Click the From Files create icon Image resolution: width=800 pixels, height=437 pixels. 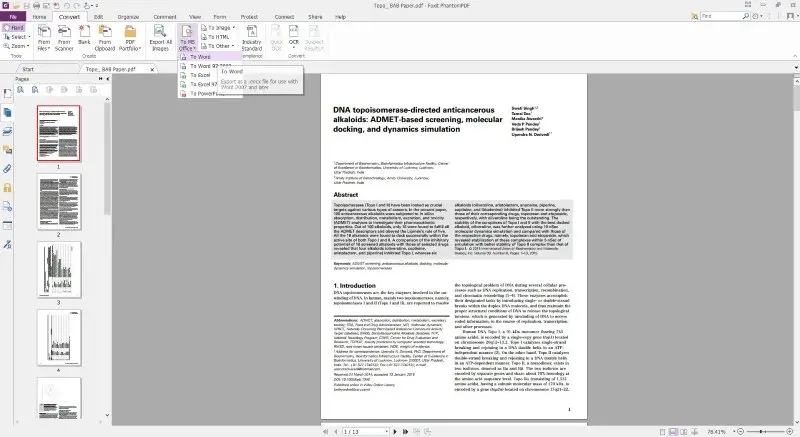tap(44, 38)
